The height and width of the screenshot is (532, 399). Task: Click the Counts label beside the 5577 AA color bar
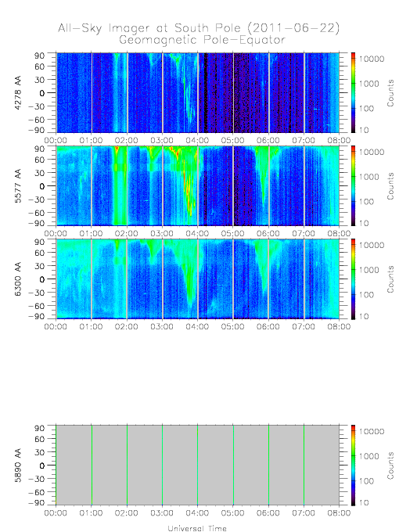[390, 186]
